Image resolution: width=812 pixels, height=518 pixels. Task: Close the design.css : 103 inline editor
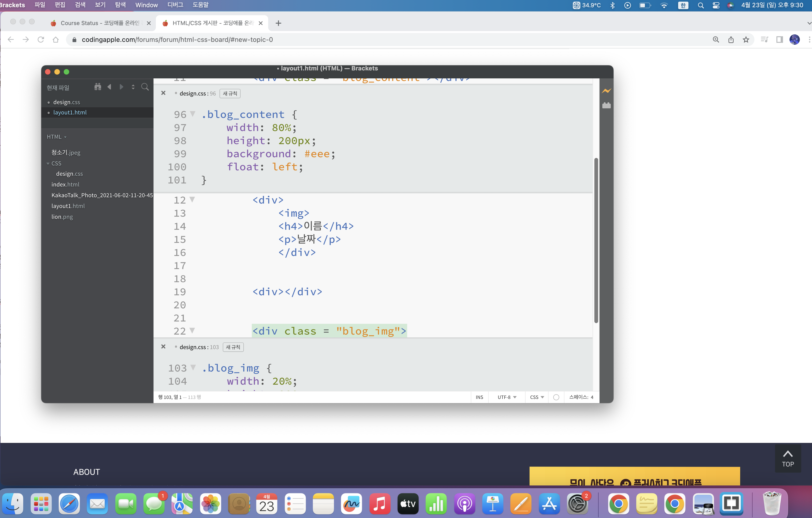click(163, 347)
